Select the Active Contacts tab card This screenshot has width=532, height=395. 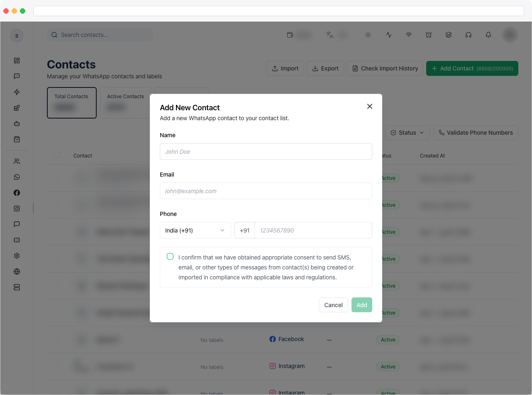125,103
